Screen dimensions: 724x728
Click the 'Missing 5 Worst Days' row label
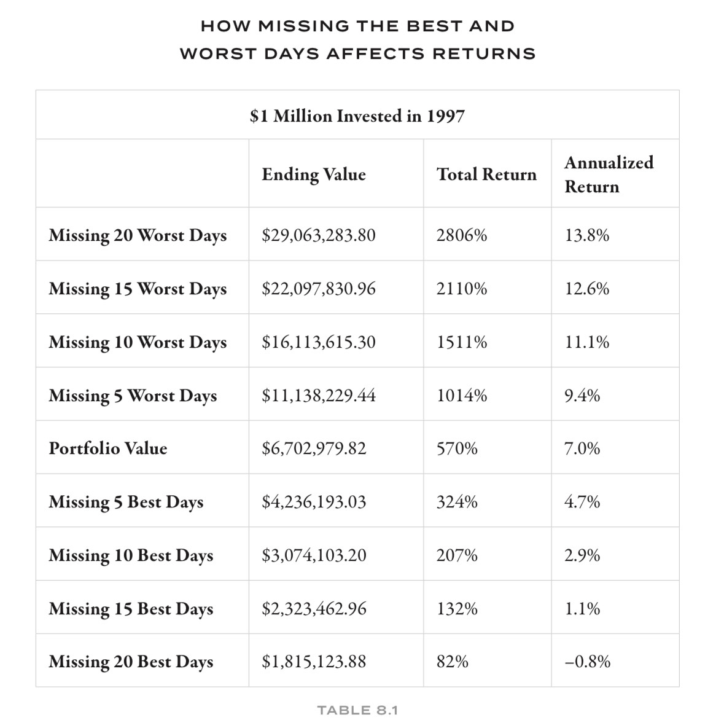pyautogui.click(x=133, y=396)
